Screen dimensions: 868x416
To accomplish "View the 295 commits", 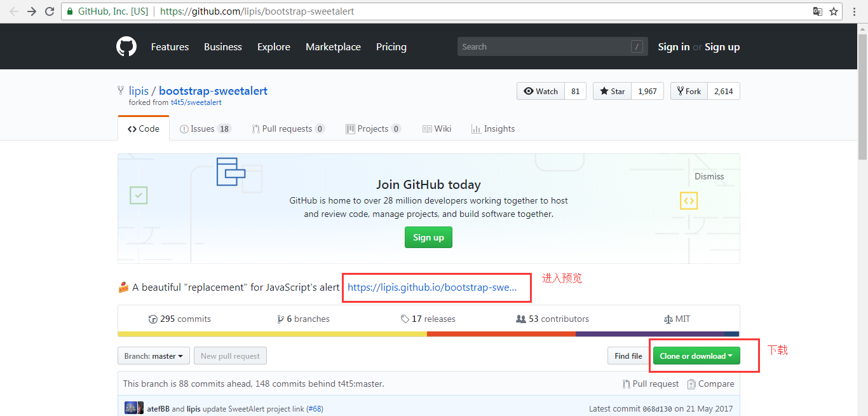I will coord(179,319).
